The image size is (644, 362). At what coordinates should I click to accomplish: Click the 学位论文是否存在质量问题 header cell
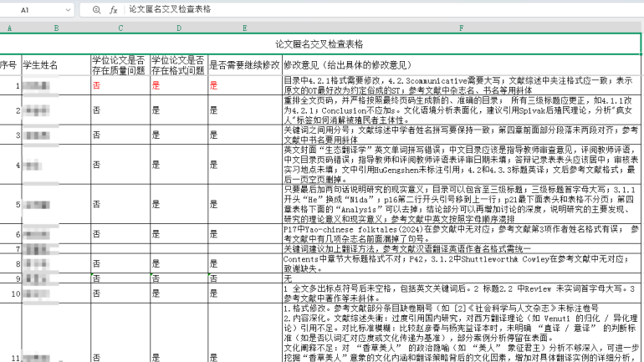pyautogui.click(x=120, y=64)
